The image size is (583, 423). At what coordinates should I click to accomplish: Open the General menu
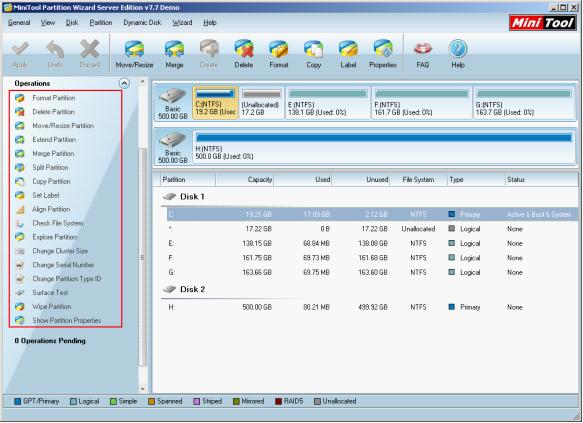(19, 23)
